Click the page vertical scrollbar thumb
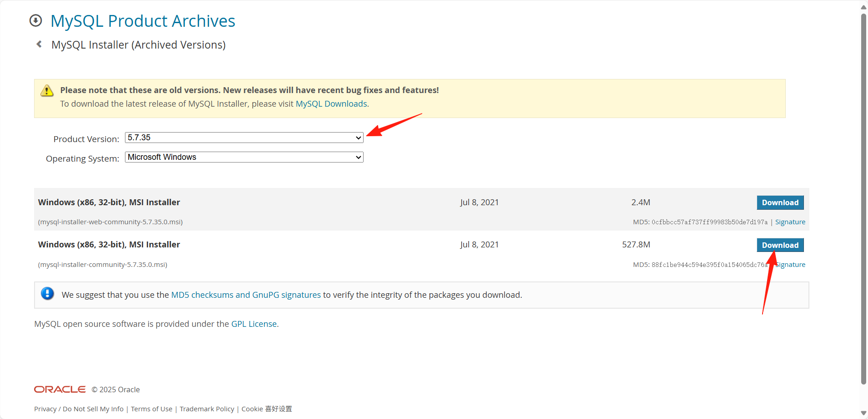 click(x=863, y=199)
